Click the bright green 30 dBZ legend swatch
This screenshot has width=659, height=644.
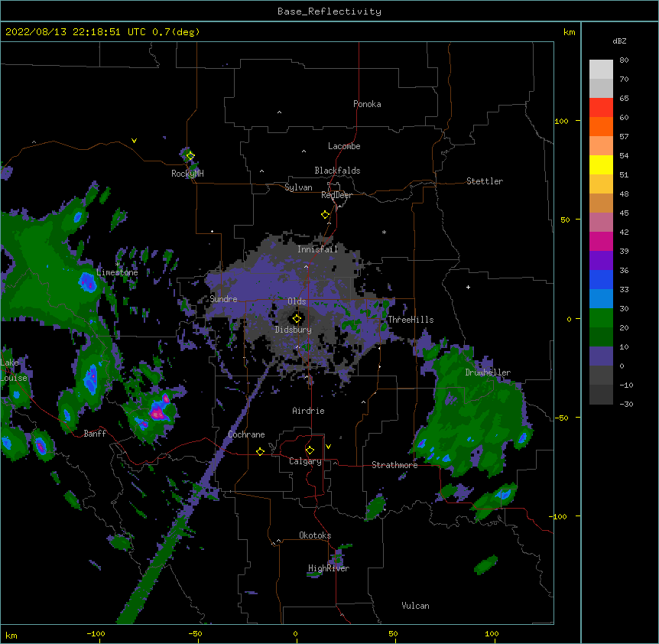point(601,318)
